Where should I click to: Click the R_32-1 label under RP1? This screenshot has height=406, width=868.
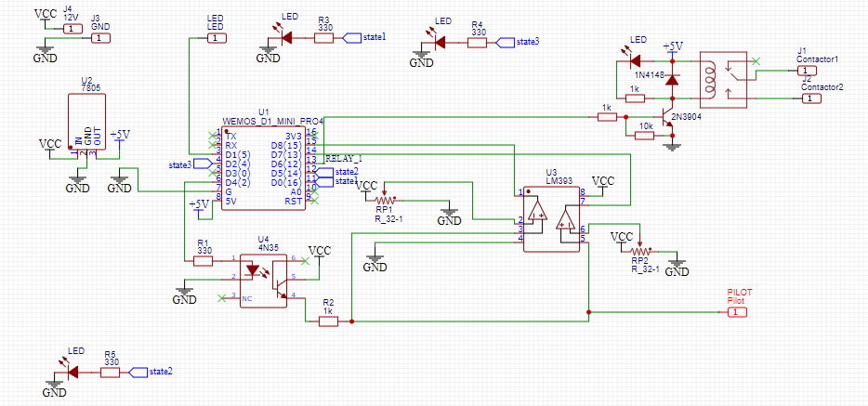click(388, 219)
